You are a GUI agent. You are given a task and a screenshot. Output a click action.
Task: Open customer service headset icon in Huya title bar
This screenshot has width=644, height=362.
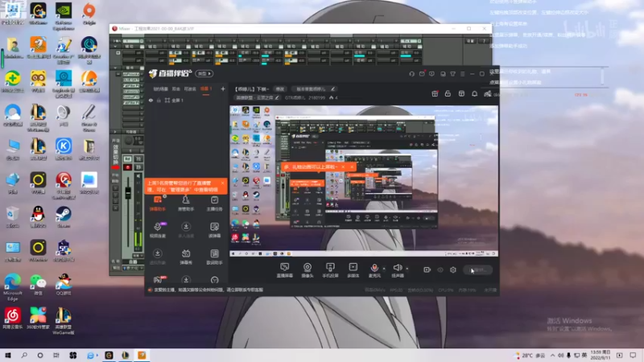[x=411, y=74]
